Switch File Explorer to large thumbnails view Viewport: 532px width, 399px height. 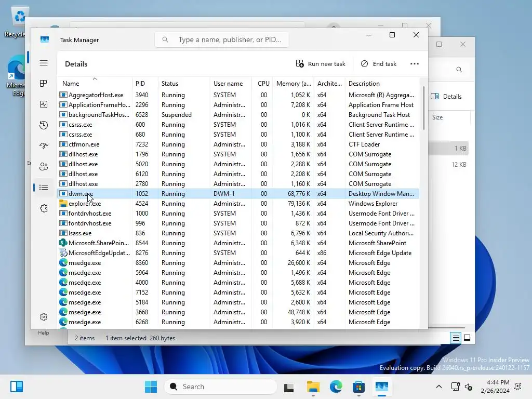click(x=467, y=338)
